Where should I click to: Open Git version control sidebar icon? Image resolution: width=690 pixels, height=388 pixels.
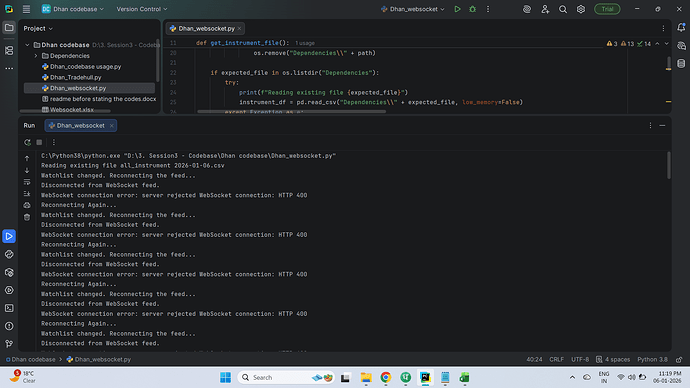coord(9,344)
